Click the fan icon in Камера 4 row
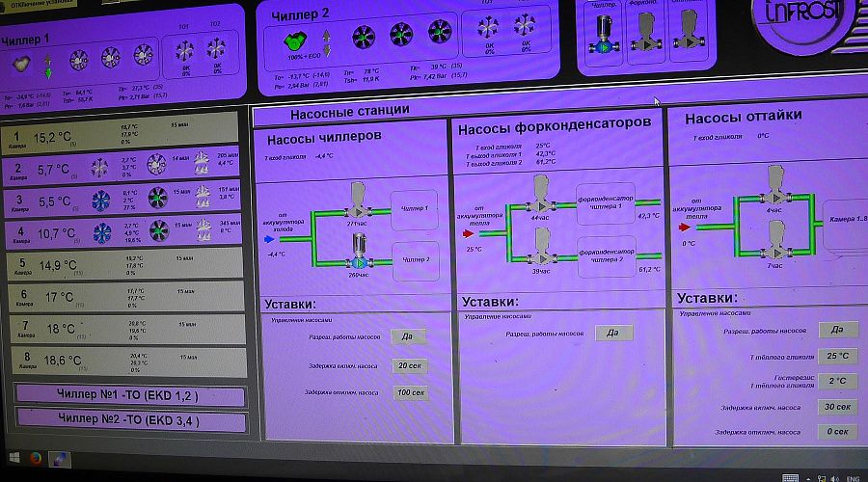868x482 pixels. point(159,230)
